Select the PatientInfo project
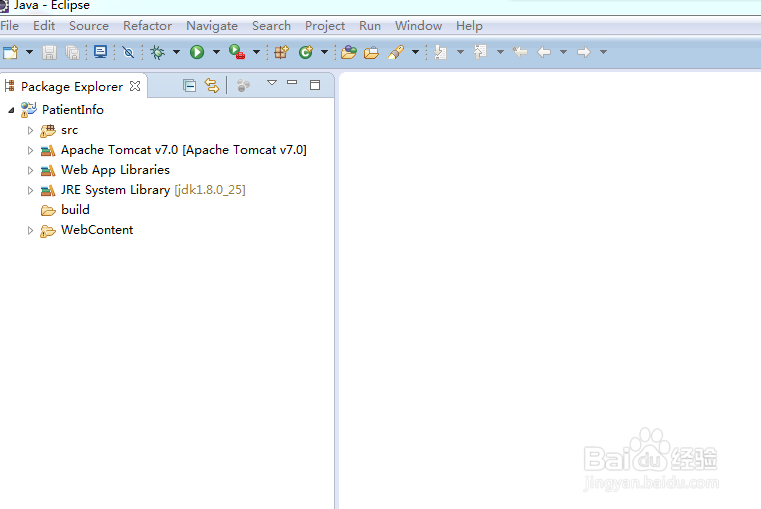 pyautogui.click(x=73, y=110)
